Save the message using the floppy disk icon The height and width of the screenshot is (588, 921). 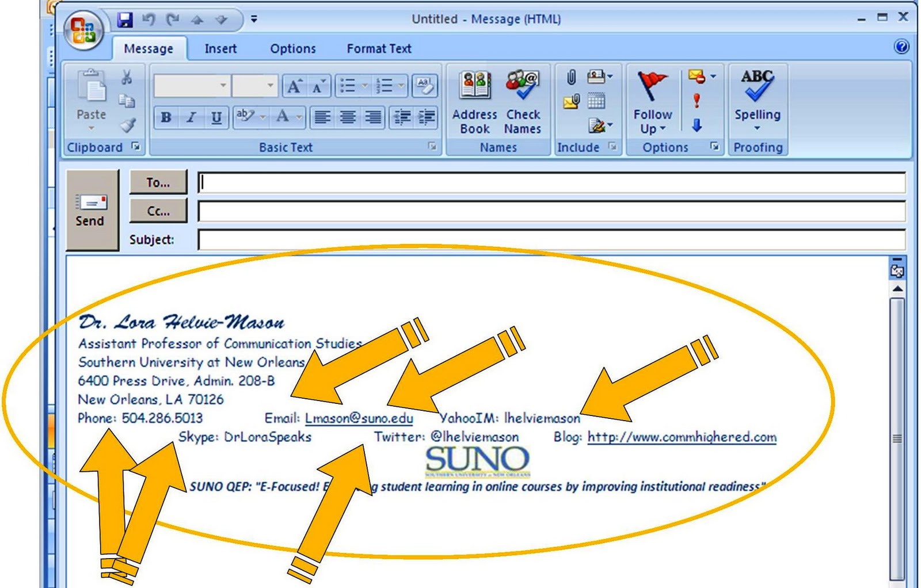coord(125,20)
